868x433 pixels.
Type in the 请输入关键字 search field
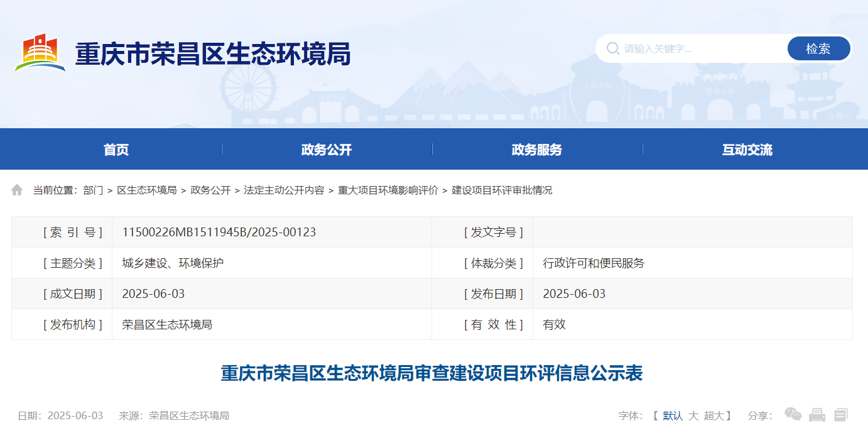700,48
